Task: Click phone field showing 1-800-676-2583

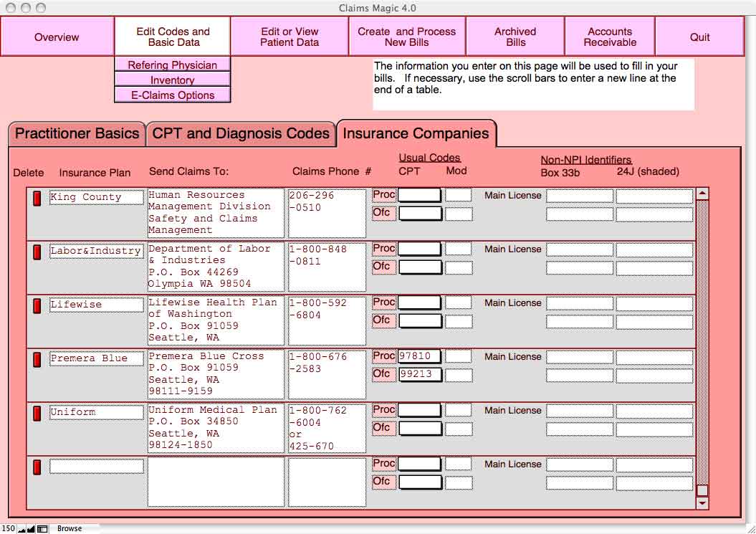Action: pos(327,374)
